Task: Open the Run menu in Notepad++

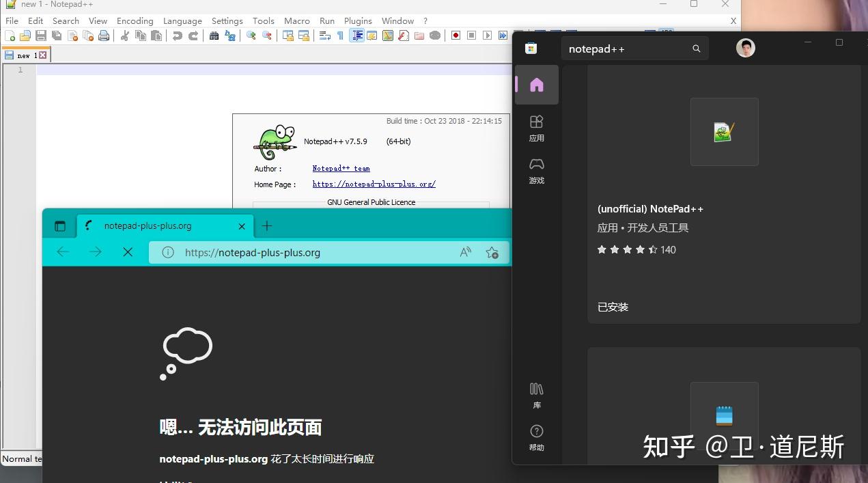Action: [327, 20]
